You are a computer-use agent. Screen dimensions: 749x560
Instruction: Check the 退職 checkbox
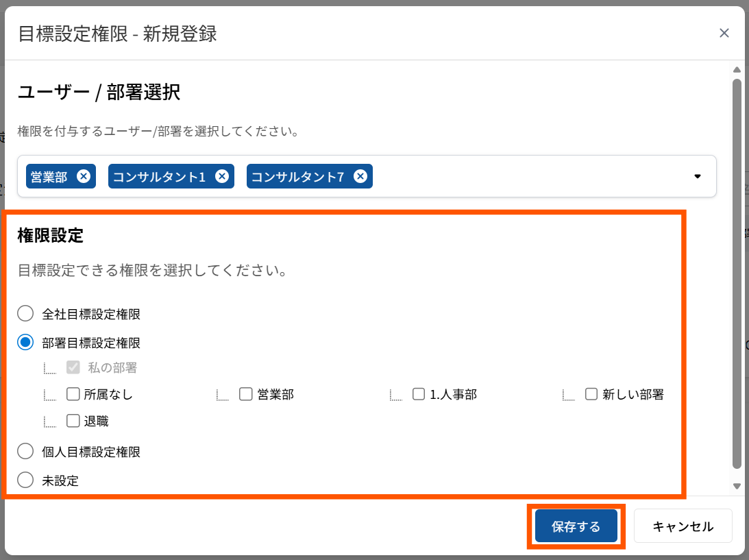[73, 421]
